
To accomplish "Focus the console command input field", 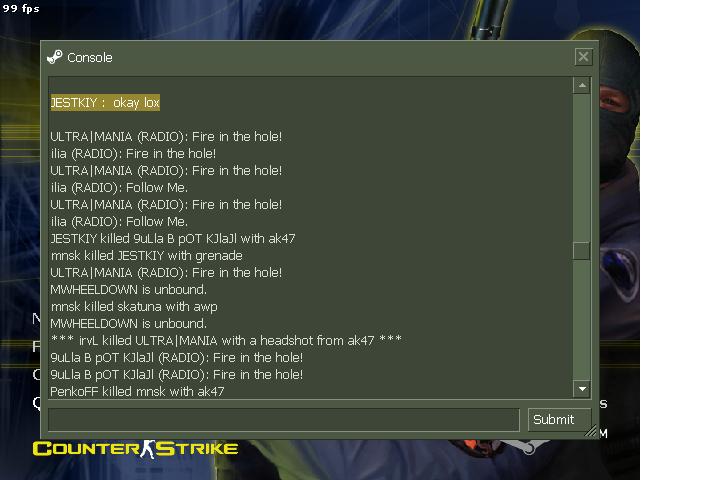I will point(284,419).
